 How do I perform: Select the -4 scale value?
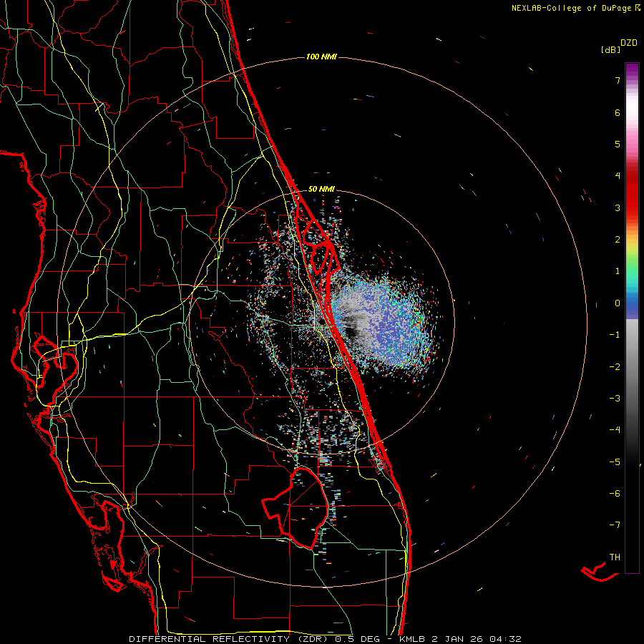coord(615,430)
